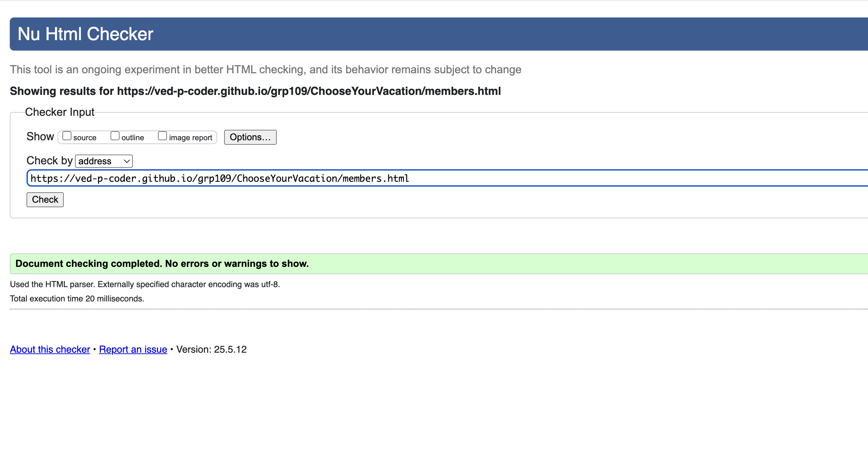Click the Nu Html Checker heading
The height and width of the screenshot is (457, 868).
[x=85, y=34]
